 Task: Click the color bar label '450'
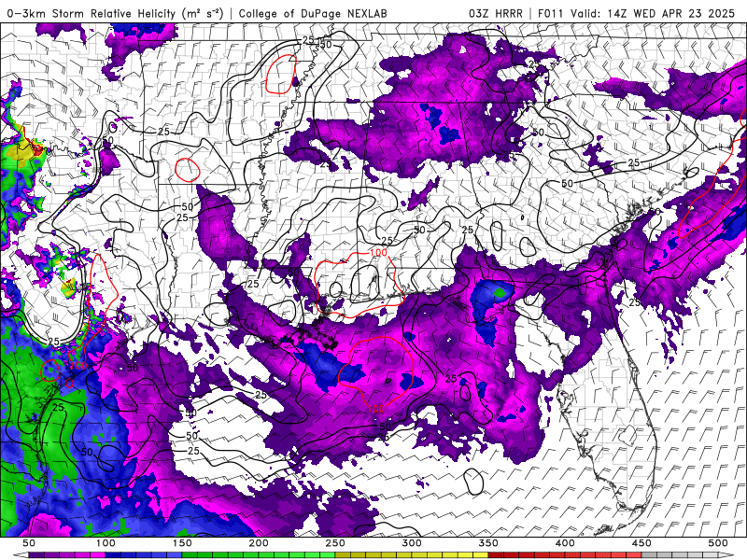coord(641,543)
